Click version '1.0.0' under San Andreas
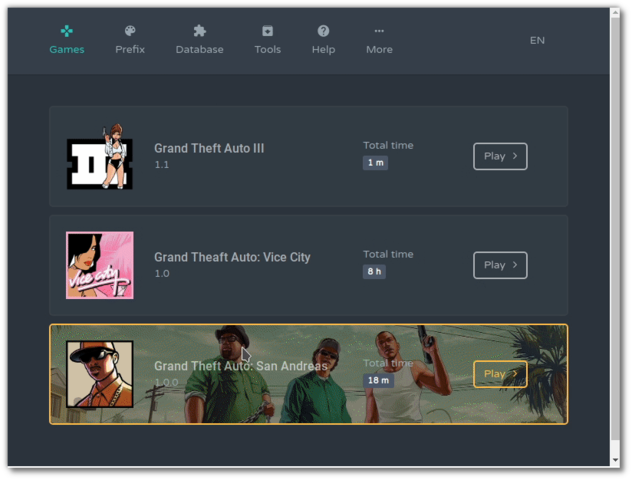This screenshot has width=632, height=480. point(166,382)
